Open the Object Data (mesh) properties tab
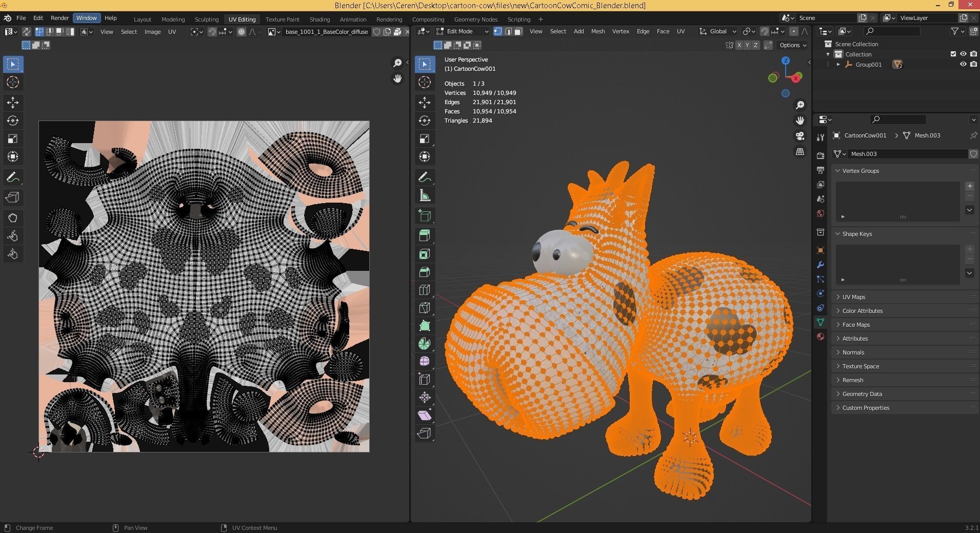This screenshot has height=533, width=980. click(x=821, y=322)
